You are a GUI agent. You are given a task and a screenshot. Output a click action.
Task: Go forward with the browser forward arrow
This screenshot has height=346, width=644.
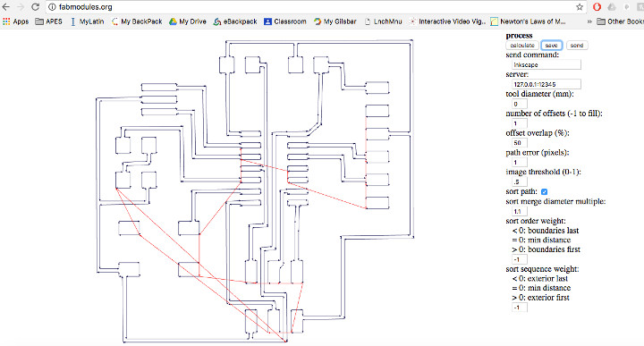21,7
